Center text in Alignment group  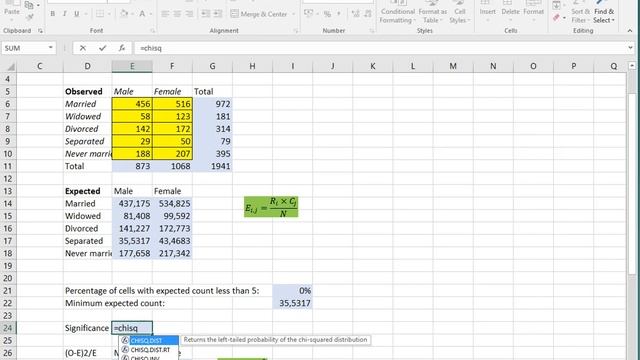177,14
